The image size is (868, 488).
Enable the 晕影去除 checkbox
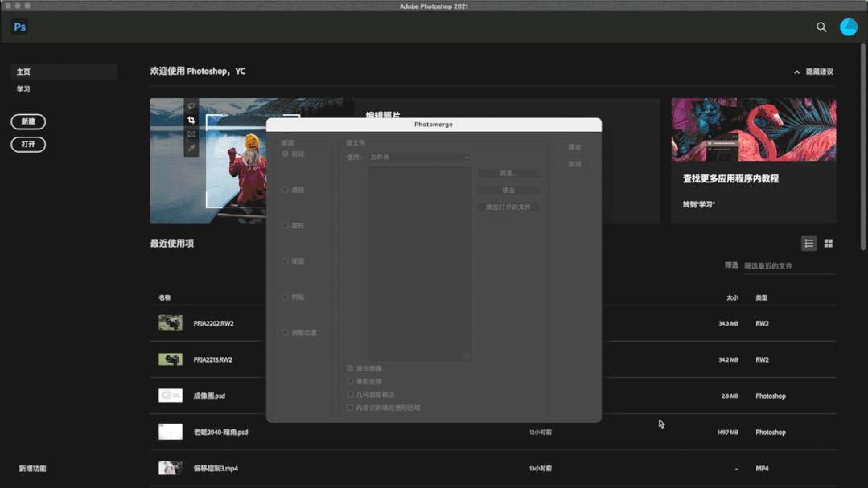pyautogui.click(x=350, y=382)
